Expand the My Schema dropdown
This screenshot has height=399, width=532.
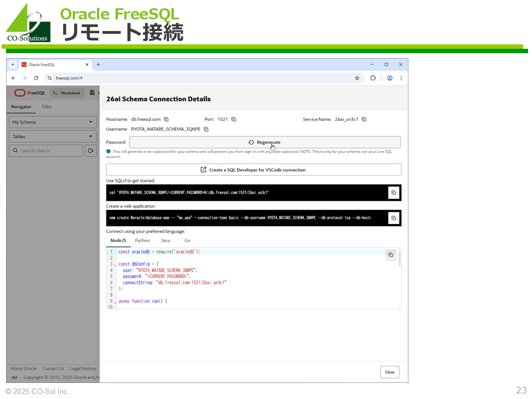53,122
